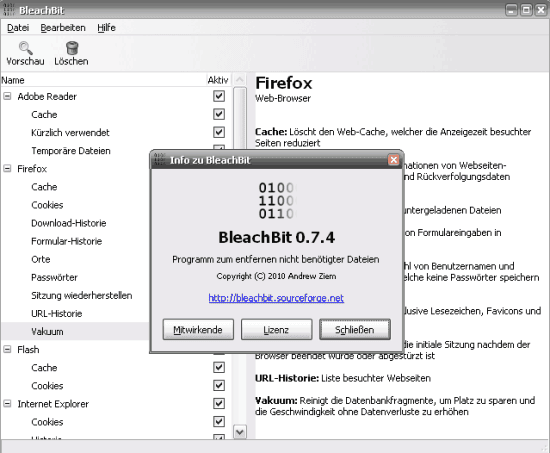The height and width of the screenshot is (453, 550).
Task: Open the Bearbeiten menu
Action: (63, 28)
